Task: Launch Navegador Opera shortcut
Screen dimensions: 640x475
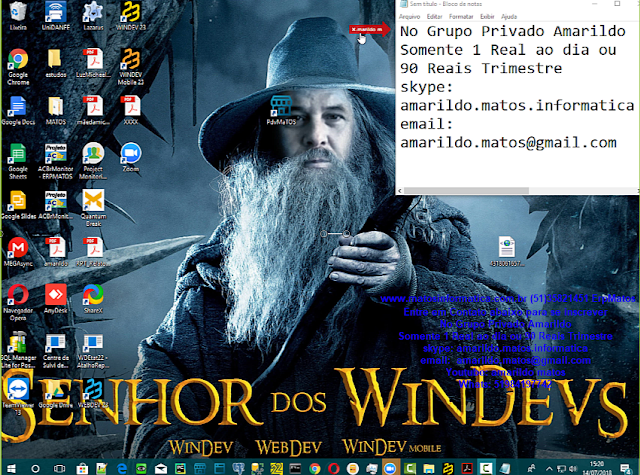Action: point(18,303)
